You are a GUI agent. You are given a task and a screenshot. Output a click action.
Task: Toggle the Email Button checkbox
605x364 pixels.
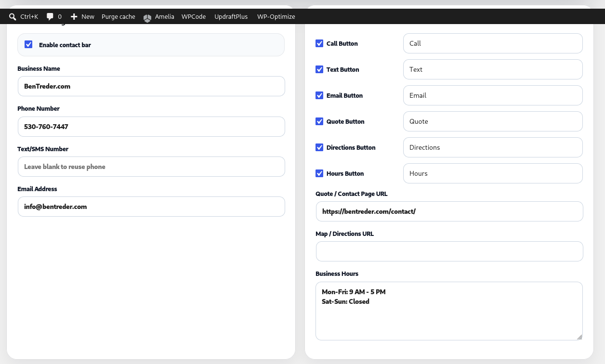pyautogui.click(x=319, y=95)
